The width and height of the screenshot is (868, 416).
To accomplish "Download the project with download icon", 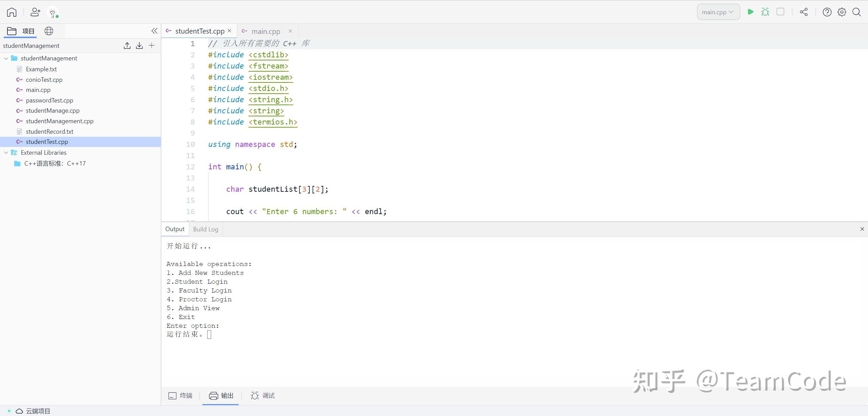I will click(x=139, y=45).
